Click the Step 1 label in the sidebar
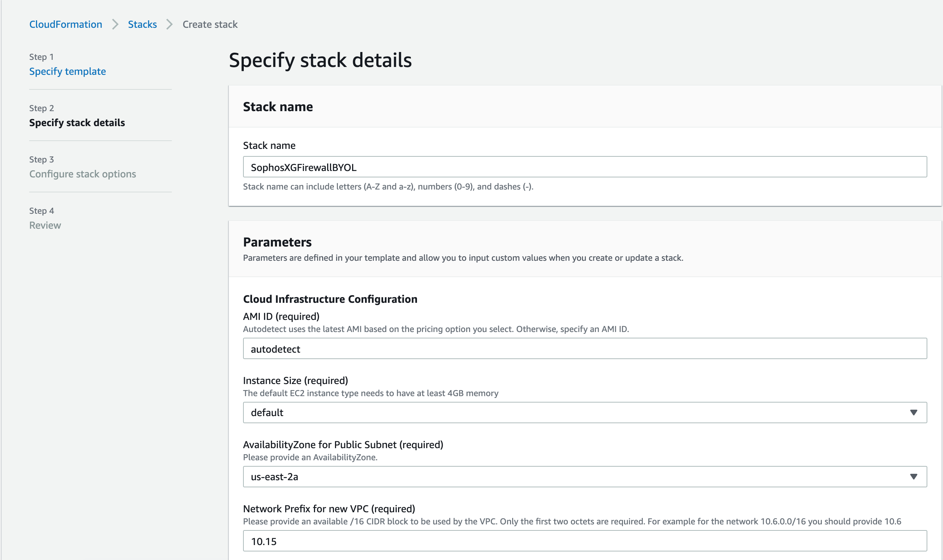 point(42,57)
